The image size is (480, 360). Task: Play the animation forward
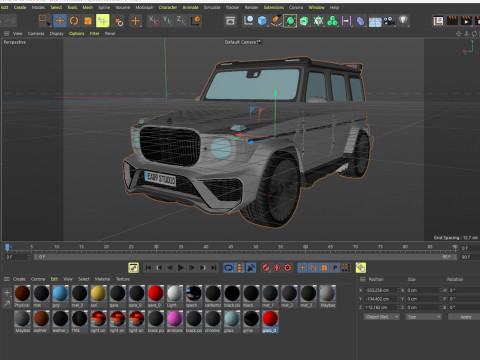pos(181,267)
